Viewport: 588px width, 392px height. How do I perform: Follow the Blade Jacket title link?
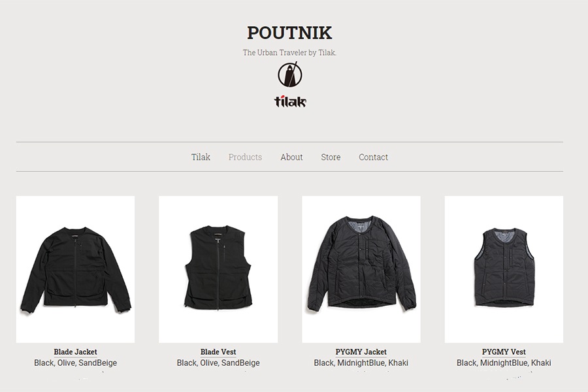pyautogui.click(x=75, y=352)
